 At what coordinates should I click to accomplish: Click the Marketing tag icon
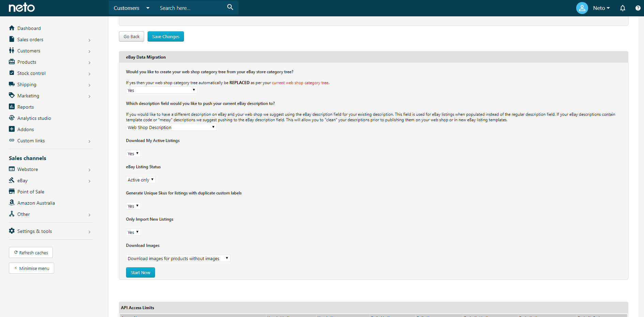12,95
